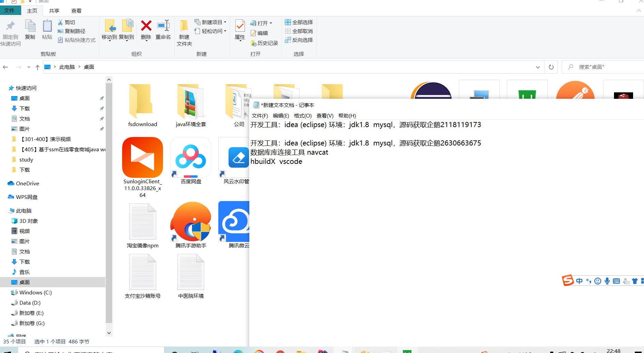Open Notepad's 帮助(H) menu

tap(347, 116)
